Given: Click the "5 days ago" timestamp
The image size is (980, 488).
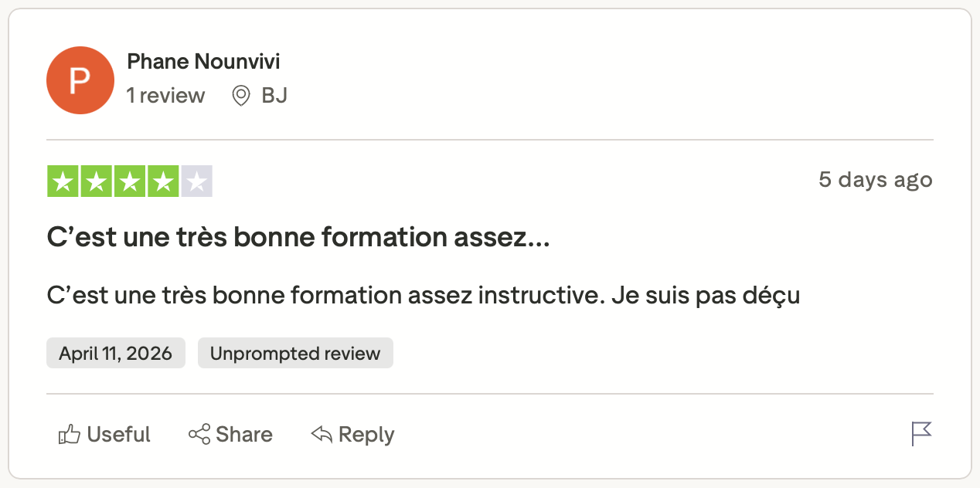Looking at the screenshot, I should pyautogui.click(x=875, y=180).
